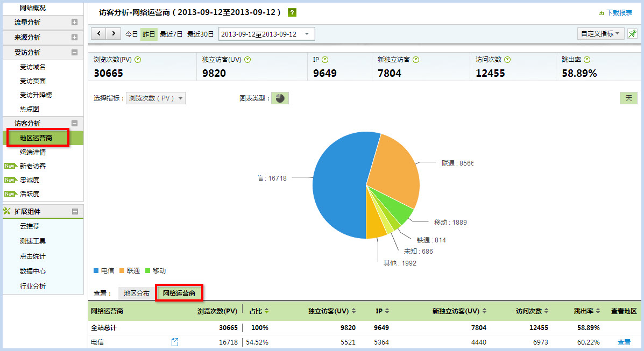The image size is (644, 351).
Task: Select the pie chart type icon
Action: (x=280, y=98)
